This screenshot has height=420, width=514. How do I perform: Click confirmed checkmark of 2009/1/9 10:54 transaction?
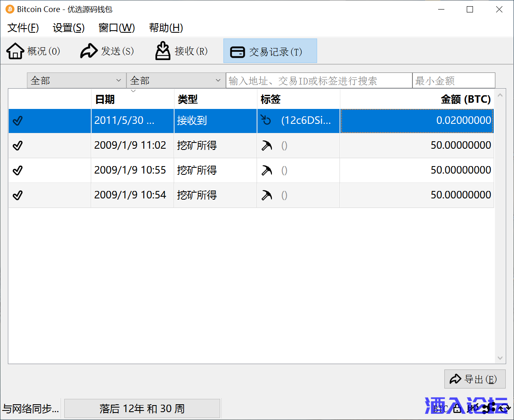[17, 195]
